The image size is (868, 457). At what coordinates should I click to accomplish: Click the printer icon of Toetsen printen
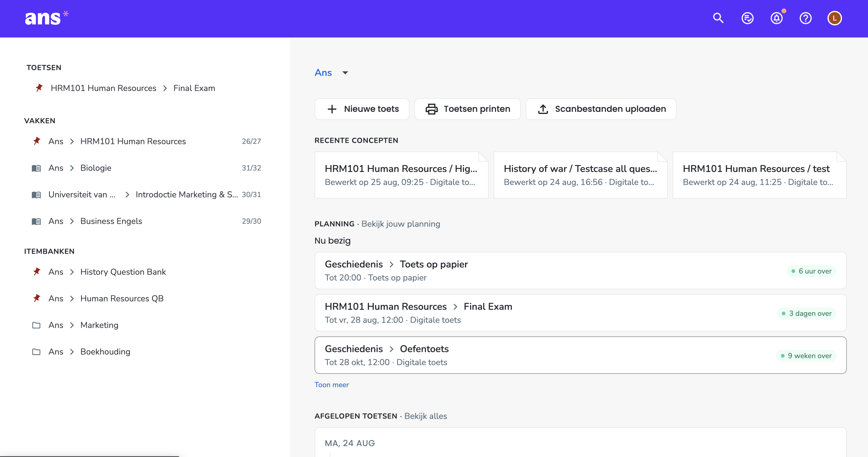(431, 109)
